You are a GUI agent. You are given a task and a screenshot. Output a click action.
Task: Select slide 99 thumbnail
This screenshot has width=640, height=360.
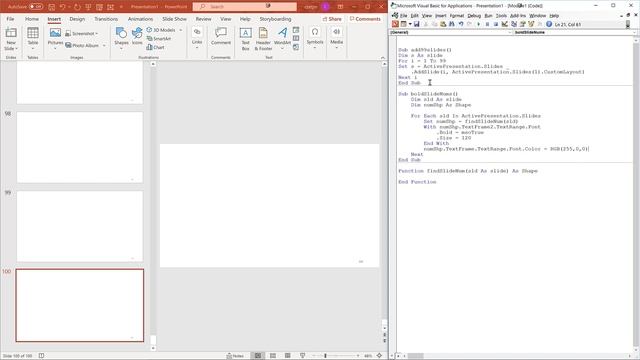click(80, 226)
